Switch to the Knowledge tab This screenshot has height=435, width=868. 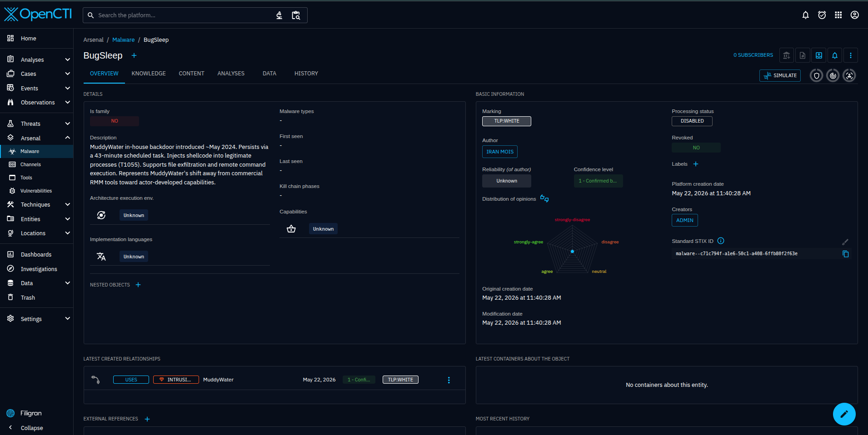(x=149, y=74)
